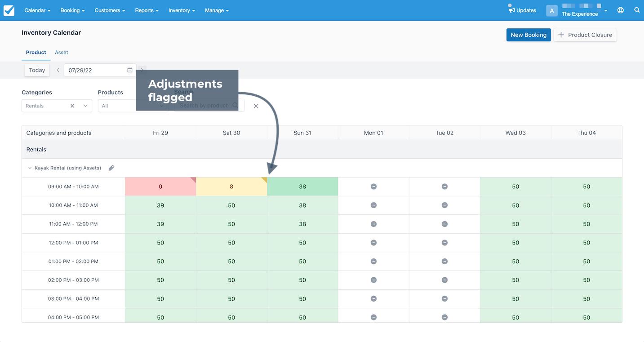The width and height of the screenshot is (644, 342).
Task: Collapse the Kayak Rental product row
Action: (x=30, y=168)
